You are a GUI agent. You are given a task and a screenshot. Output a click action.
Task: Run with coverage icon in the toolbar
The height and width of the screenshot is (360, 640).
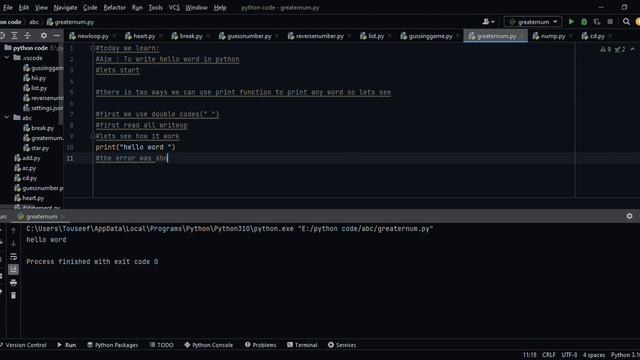click(x=597, y=22)
